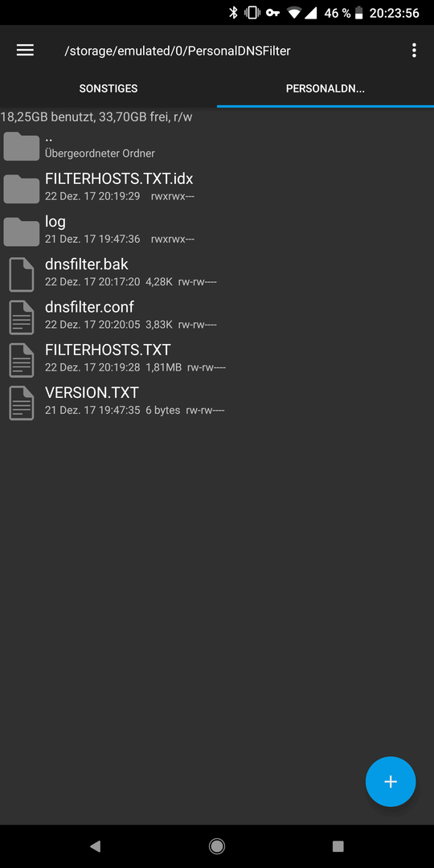
Task: Tap the Android back navigation button
Action: (95, 845)
